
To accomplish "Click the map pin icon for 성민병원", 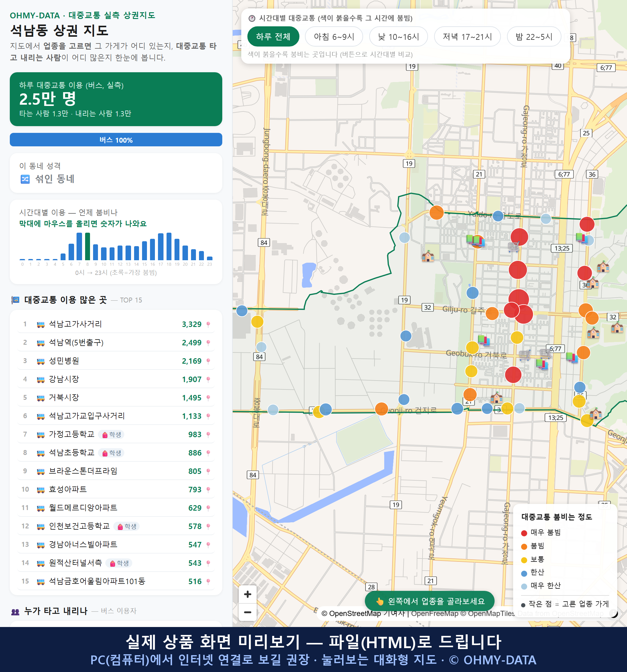I will click(208, 361).
